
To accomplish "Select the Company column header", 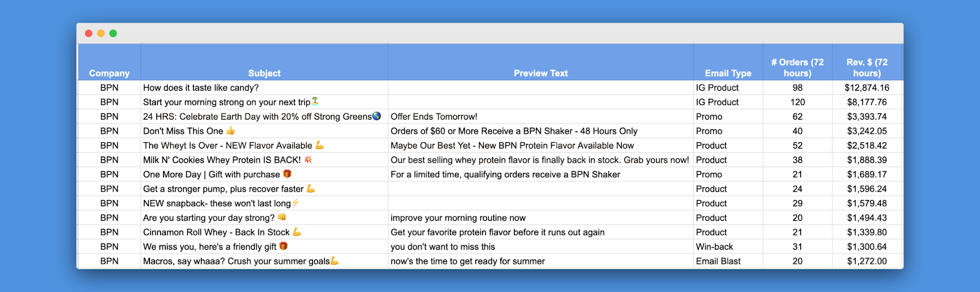I will (109, 73).
